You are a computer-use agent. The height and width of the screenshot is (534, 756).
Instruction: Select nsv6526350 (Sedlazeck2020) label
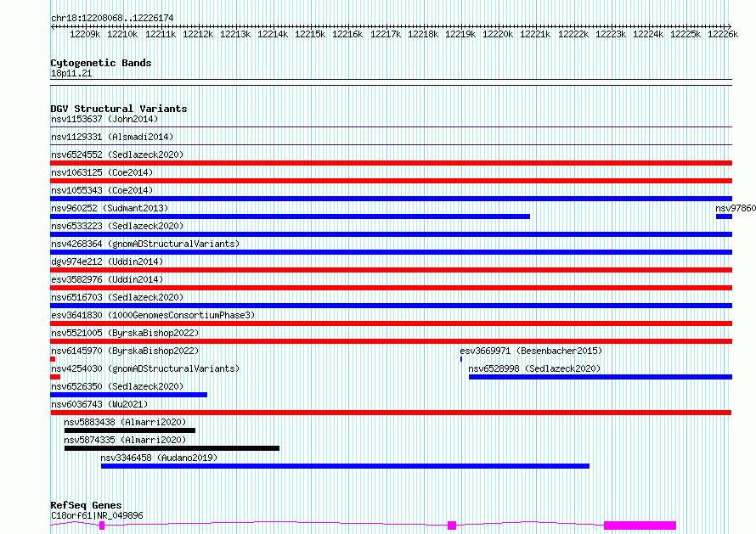click(117, 386)
